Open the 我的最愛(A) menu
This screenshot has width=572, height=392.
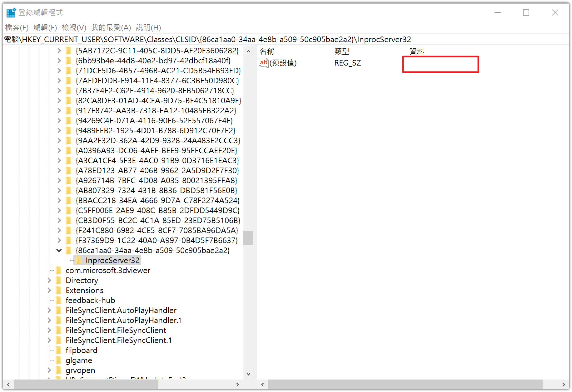pyautogui.click(x=111, y=27)
